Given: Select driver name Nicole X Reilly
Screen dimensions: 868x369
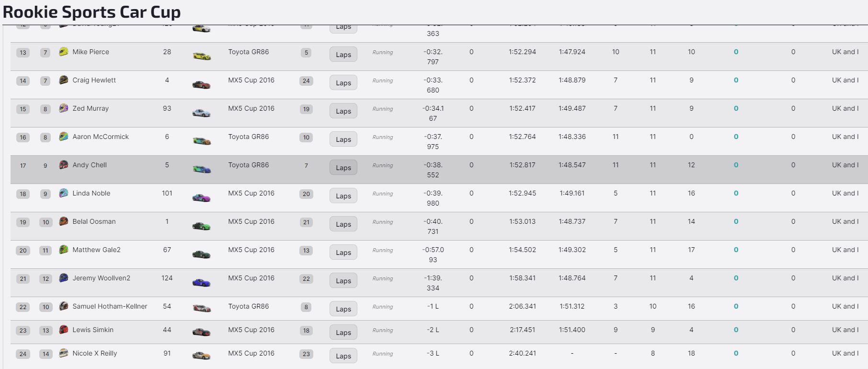Looking at the screenshot, I should point(95,353).
